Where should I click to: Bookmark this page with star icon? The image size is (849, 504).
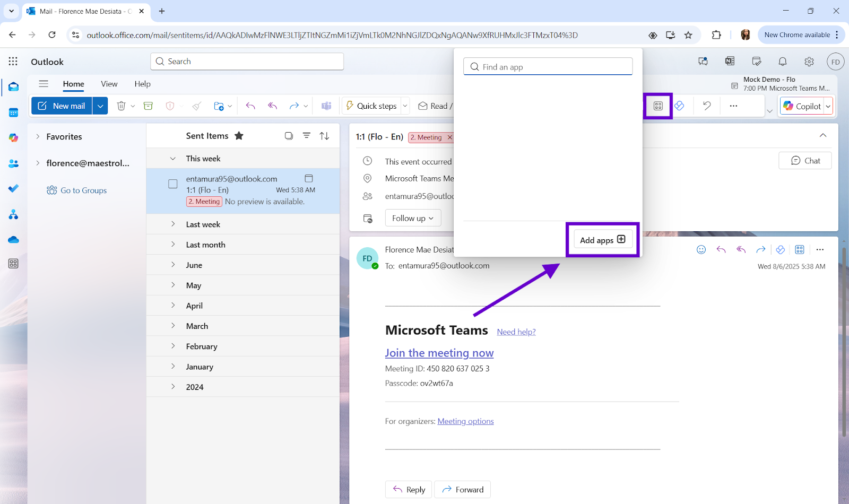point(688,35)
